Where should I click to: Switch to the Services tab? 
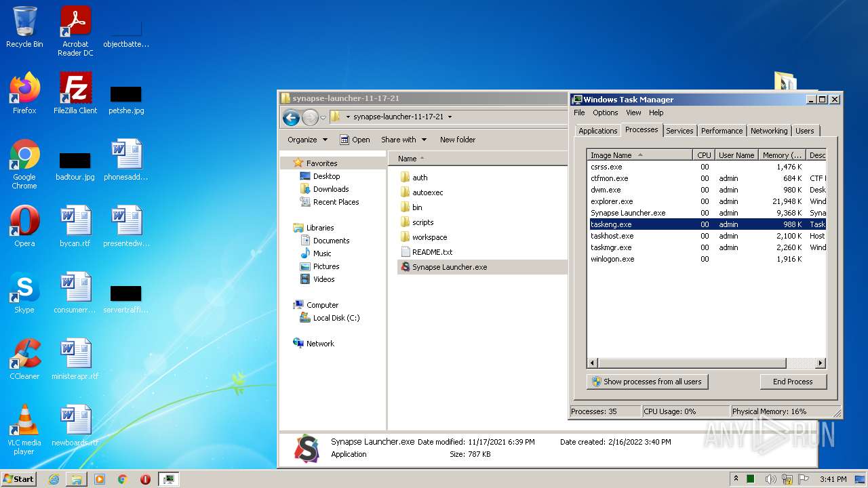tap(679, 131)
